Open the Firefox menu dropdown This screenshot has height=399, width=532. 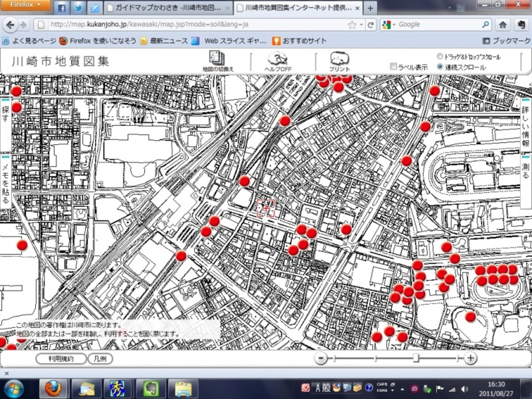click(x=25, y=5)
